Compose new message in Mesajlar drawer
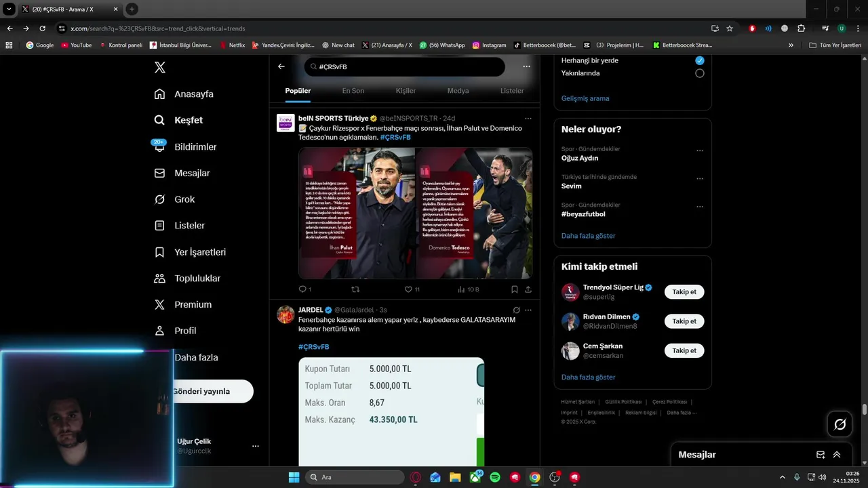The width and height of the screenshot is (868, 488). (x=821, y=455)
